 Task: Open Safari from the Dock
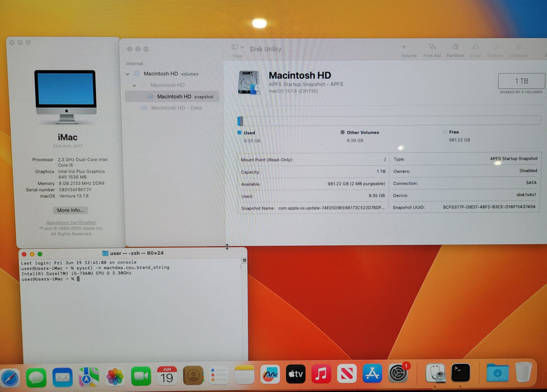10,377
